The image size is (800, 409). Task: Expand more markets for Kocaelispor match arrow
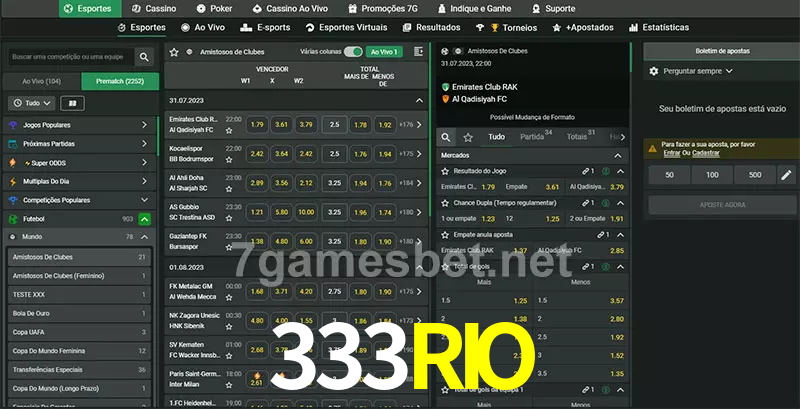pyautogui.click(x=419, y=154)
